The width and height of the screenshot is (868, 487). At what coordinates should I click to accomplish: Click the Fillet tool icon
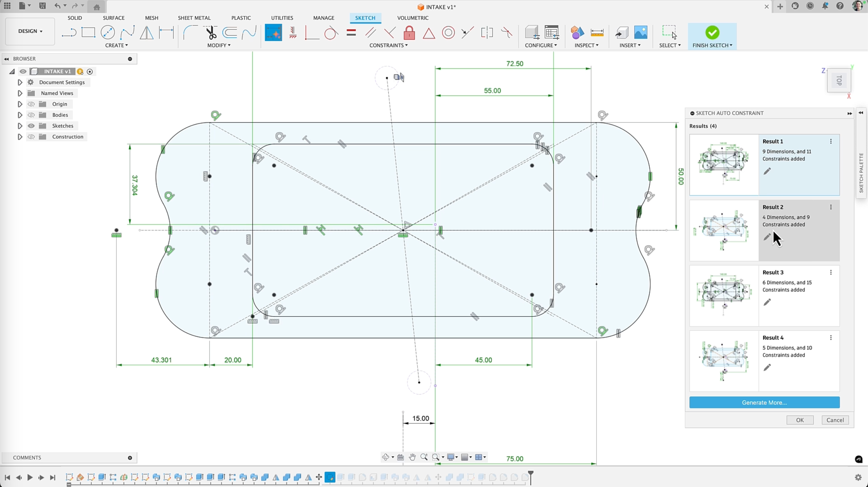(190, 33)
